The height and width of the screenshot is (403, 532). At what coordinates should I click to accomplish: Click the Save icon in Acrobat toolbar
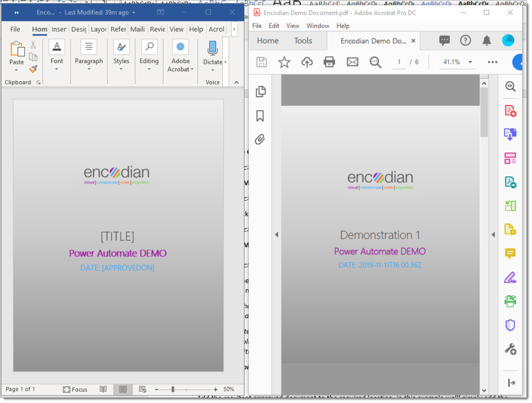262,62
